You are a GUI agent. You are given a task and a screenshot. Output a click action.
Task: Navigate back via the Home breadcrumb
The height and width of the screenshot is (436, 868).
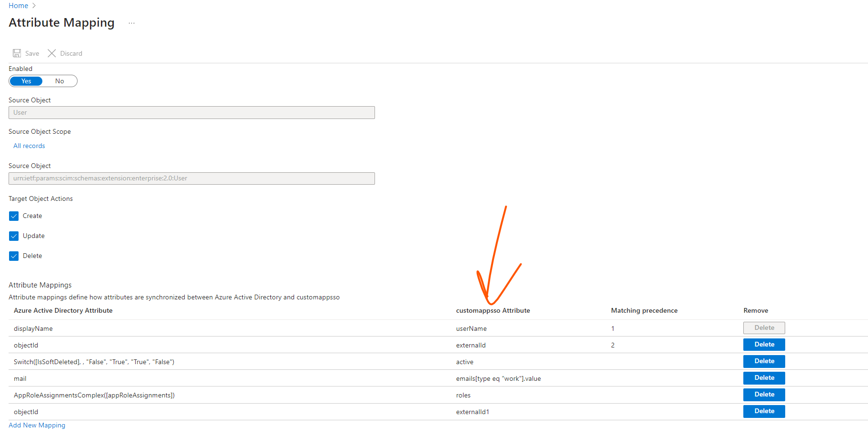point(18,6)
